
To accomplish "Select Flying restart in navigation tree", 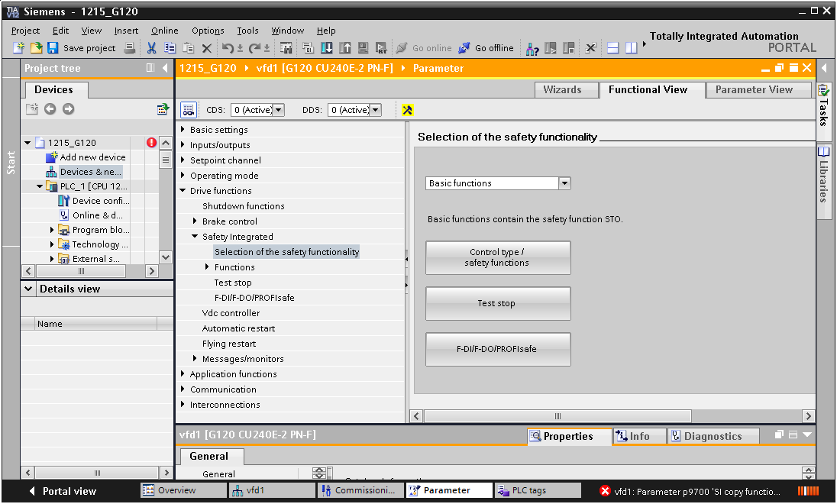I will click(x=228, y=344).
